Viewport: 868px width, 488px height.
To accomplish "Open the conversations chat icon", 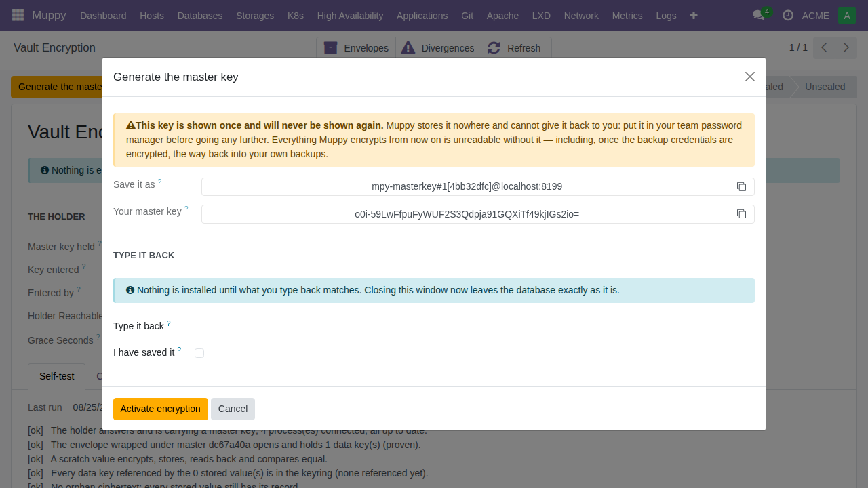I will coord(759,15).
